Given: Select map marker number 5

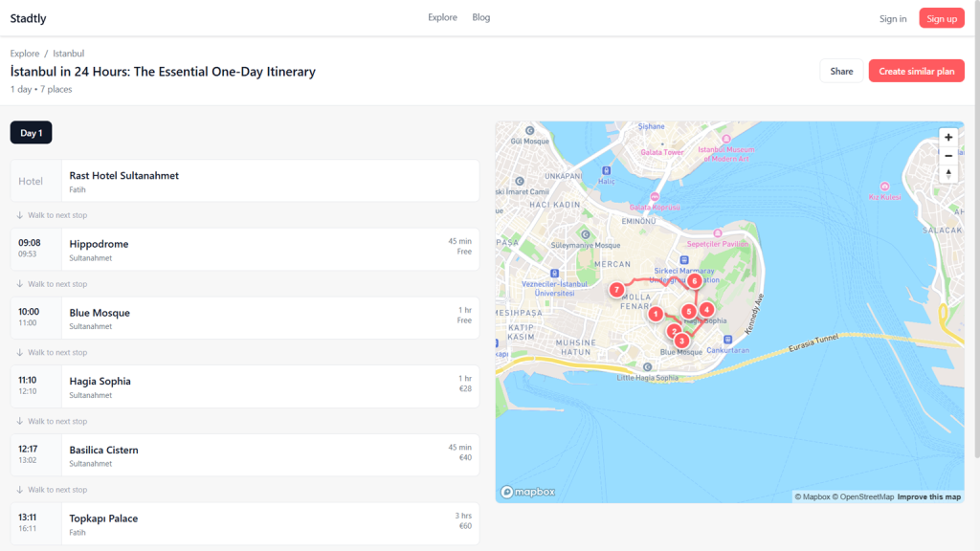Looking at the screenshot, I should click(689, 311).
